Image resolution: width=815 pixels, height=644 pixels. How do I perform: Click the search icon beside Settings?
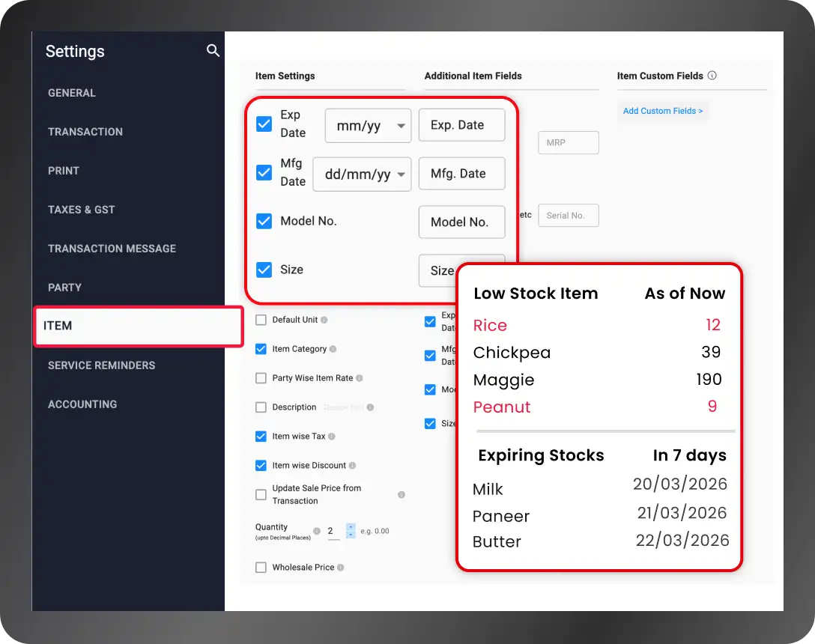coord(213,50)
